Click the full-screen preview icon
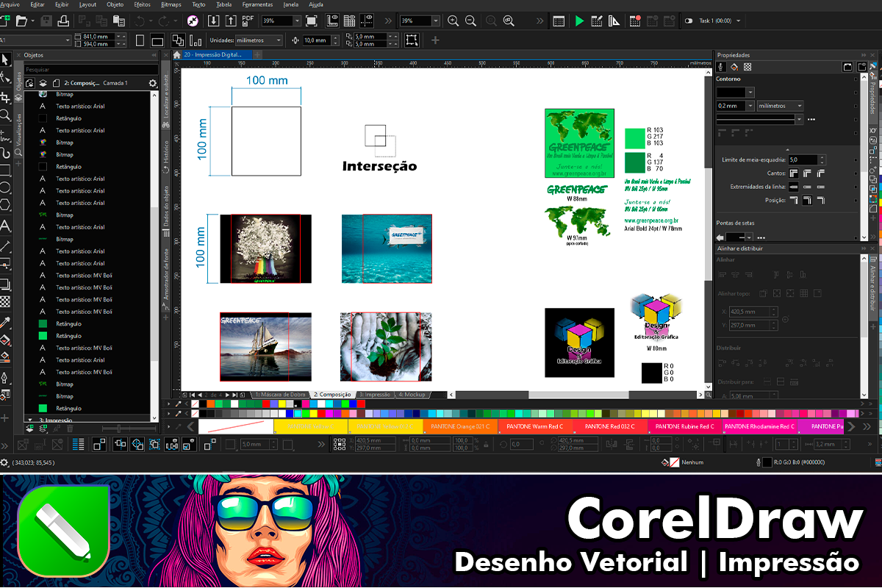The image size is (882, 588). 312,21
